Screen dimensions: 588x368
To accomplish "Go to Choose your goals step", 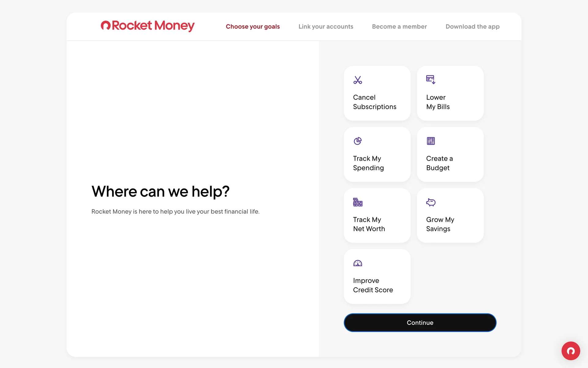I will [x=253, y=27].
